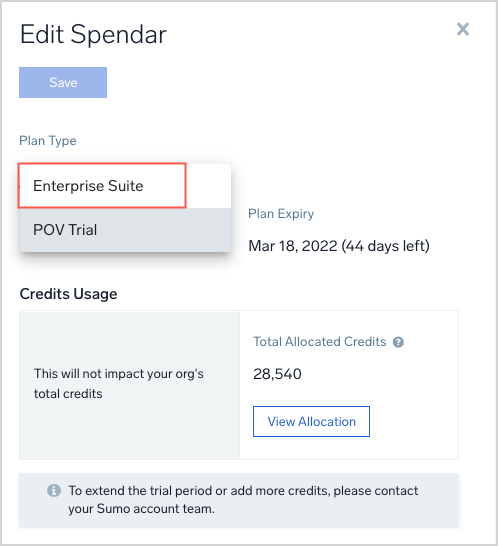Open help icon beside Total Allocated Credits
This screenshot has height=546, width=498.
pyautogui.click(x=398, y=342)
